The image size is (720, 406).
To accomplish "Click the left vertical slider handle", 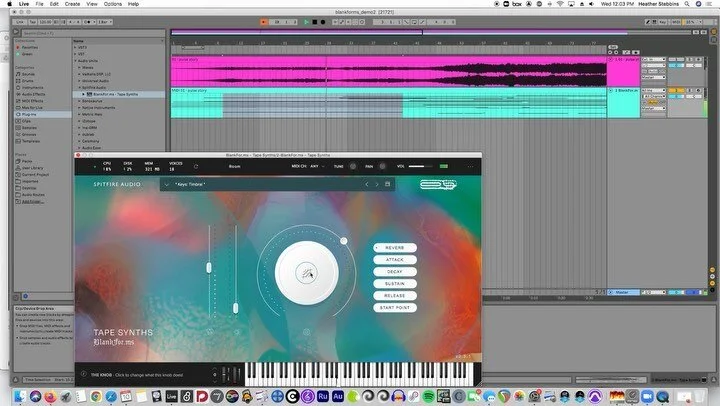I will point(209,268).
